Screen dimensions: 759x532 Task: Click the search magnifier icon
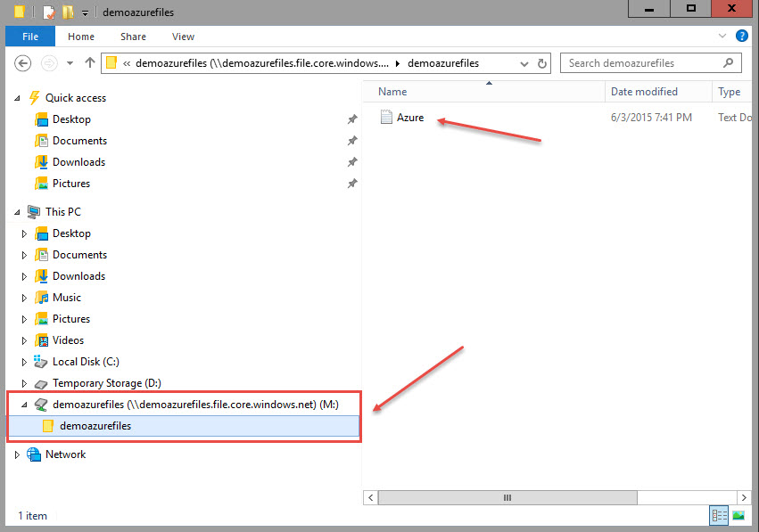click(x=728, y=63)
